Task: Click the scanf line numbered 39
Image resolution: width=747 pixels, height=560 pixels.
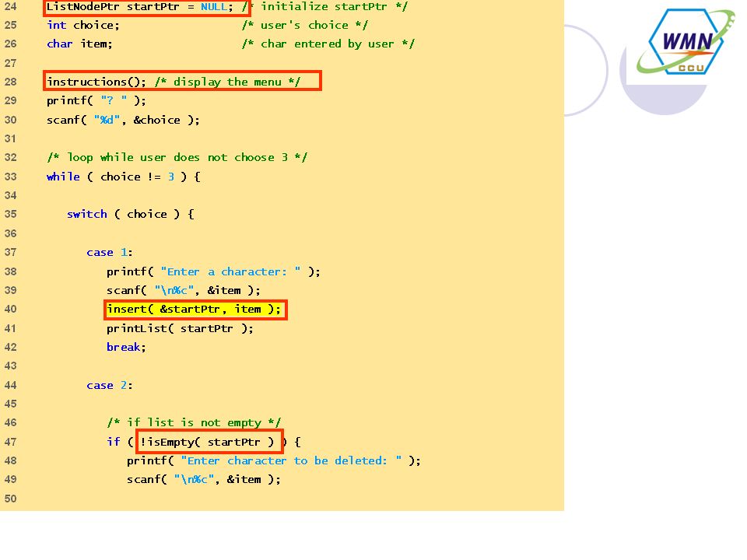Action: point(184,290)
